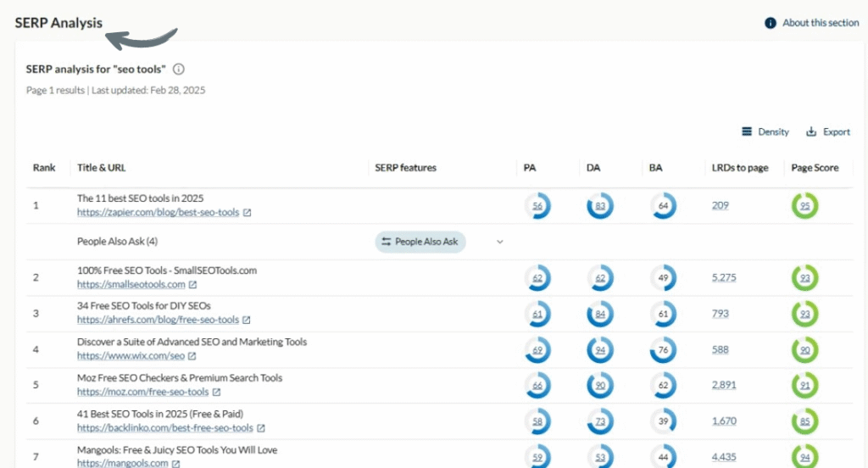Image resolution: width=868 pixels, height=468 pixels.
Task: Open external link icon for wix.com/seo
Action: pyautogui.click(x=192, y=356)
